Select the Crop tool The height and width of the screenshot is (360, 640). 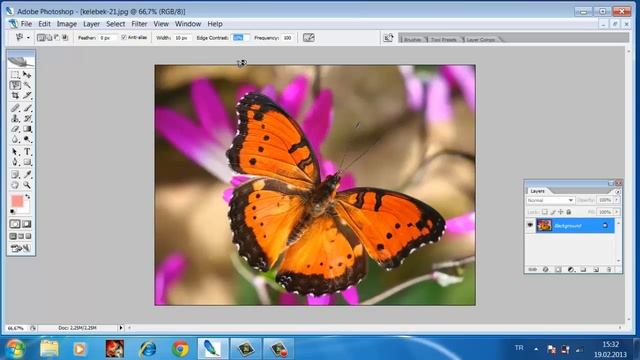[x=15, y=96]
